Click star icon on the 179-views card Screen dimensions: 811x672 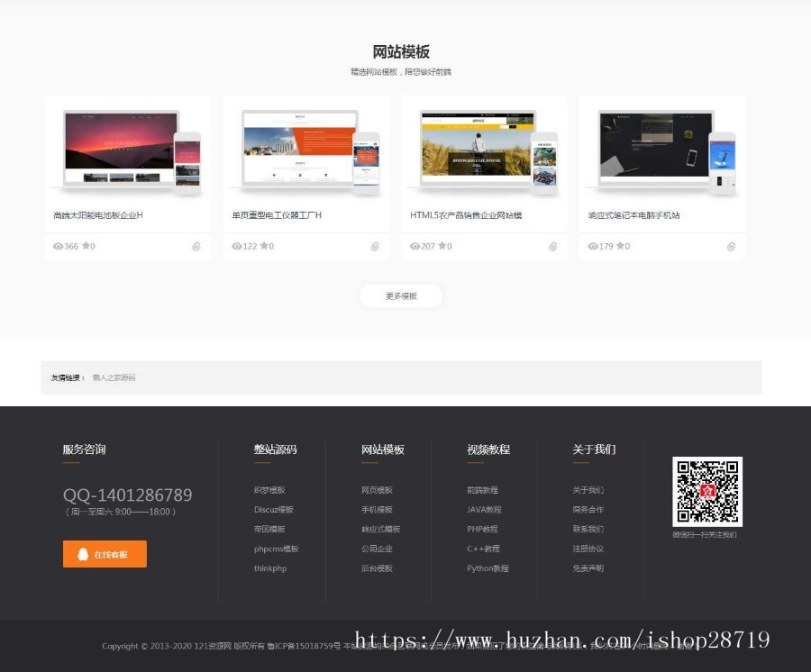pos(621,246)
